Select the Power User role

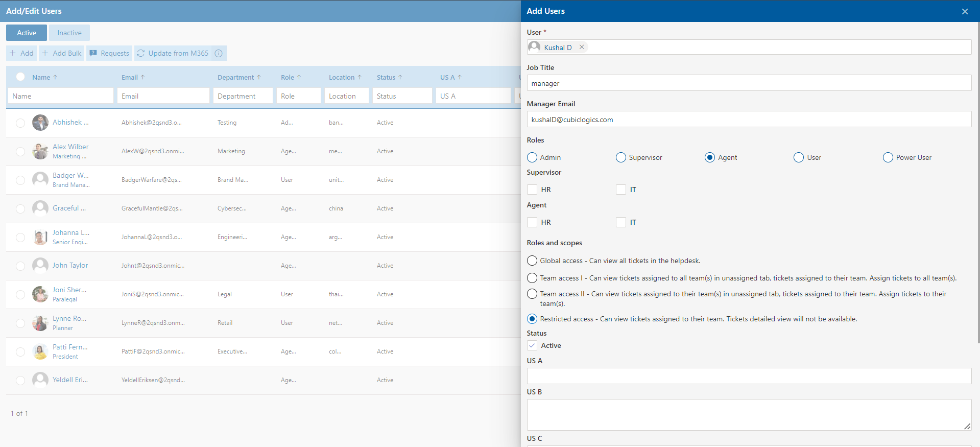[x=888, y=157]
